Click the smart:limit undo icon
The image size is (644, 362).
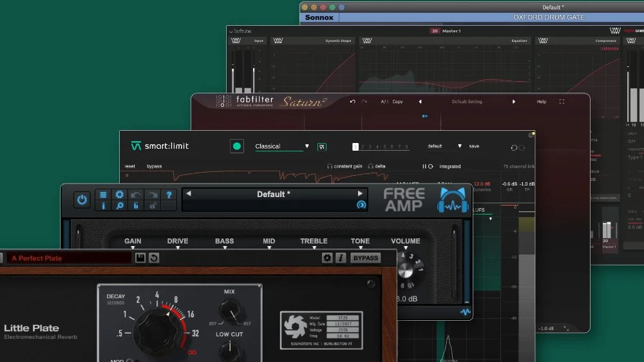514,148
